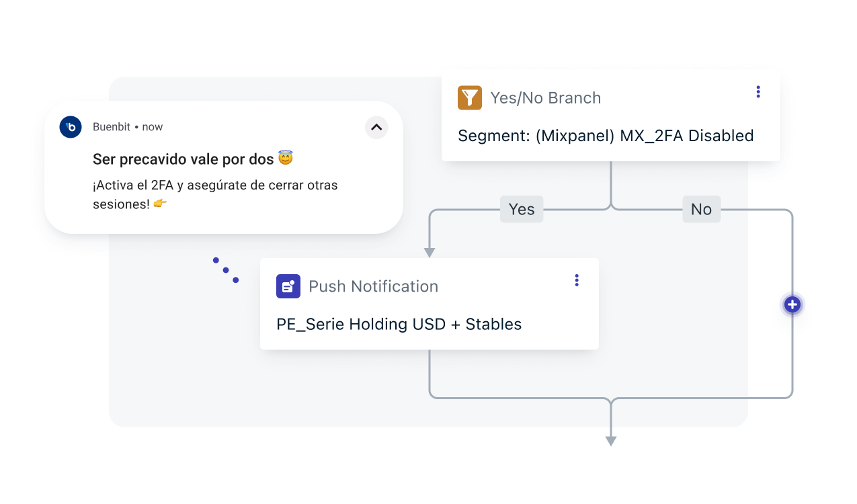The image size is (857, 504).
Task: Select the No branch label
Action: [x=702, y=209]
